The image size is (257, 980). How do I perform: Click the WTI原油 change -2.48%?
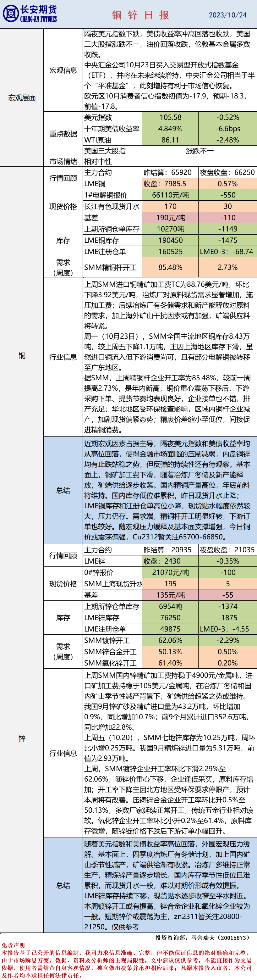[x=227, y=140]
